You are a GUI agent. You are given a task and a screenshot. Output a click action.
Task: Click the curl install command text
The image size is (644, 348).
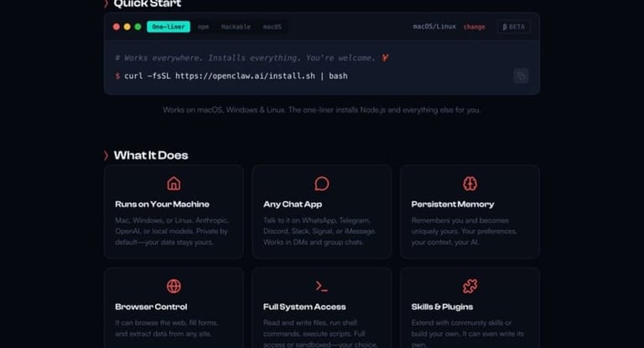click(x=236, y=76)
